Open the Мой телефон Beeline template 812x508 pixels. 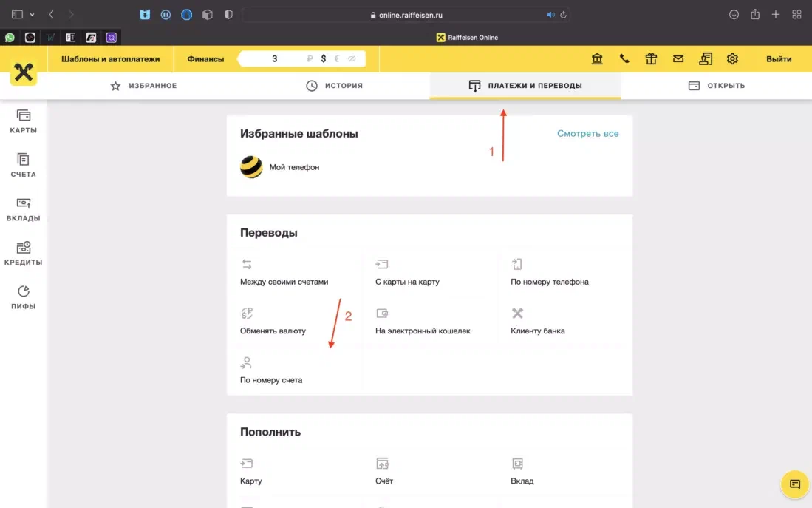click(x=279, y=167)
